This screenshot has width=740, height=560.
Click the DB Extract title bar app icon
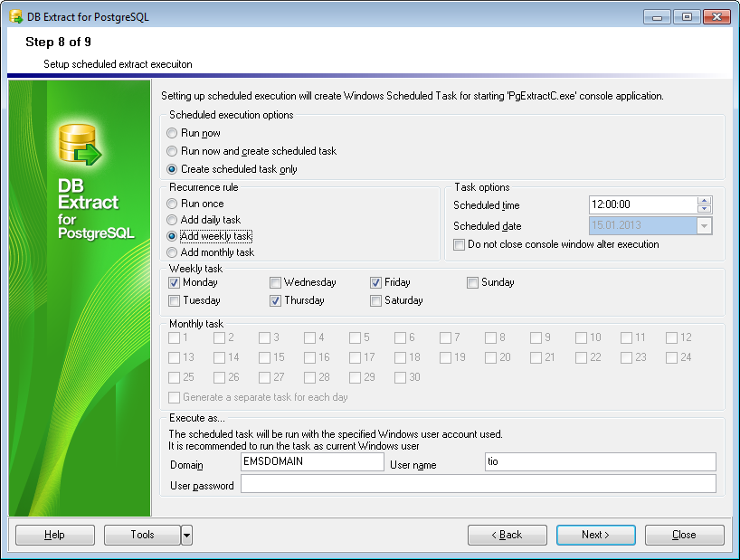[16, 17]
